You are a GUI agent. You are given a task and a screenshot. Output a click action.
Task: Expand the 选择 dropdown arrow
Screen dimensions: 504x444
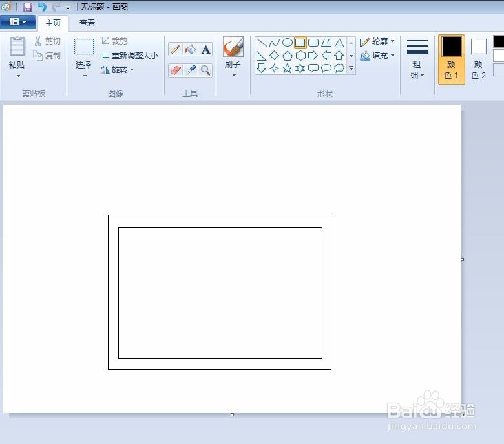(85, 76)
